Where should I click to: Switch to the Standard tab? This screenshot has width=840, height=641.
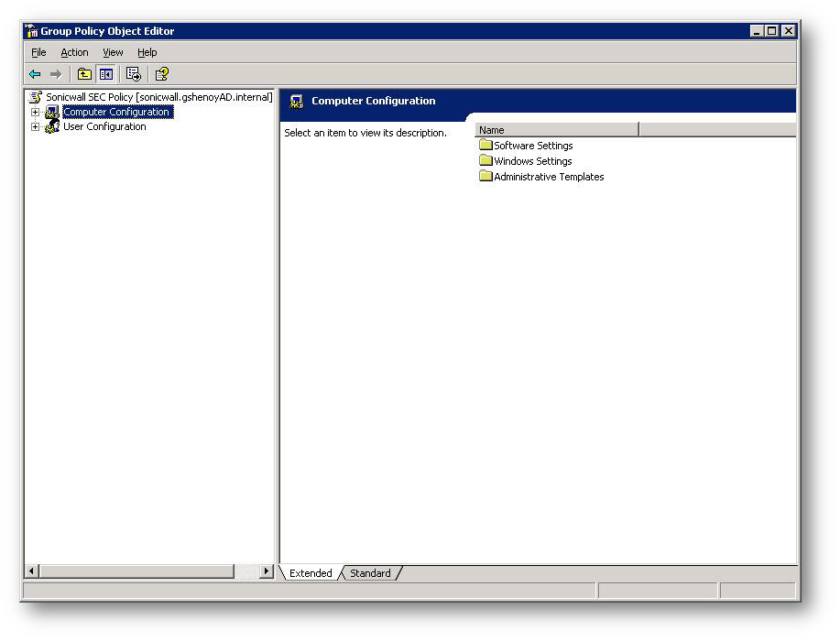tap(370, 573)
